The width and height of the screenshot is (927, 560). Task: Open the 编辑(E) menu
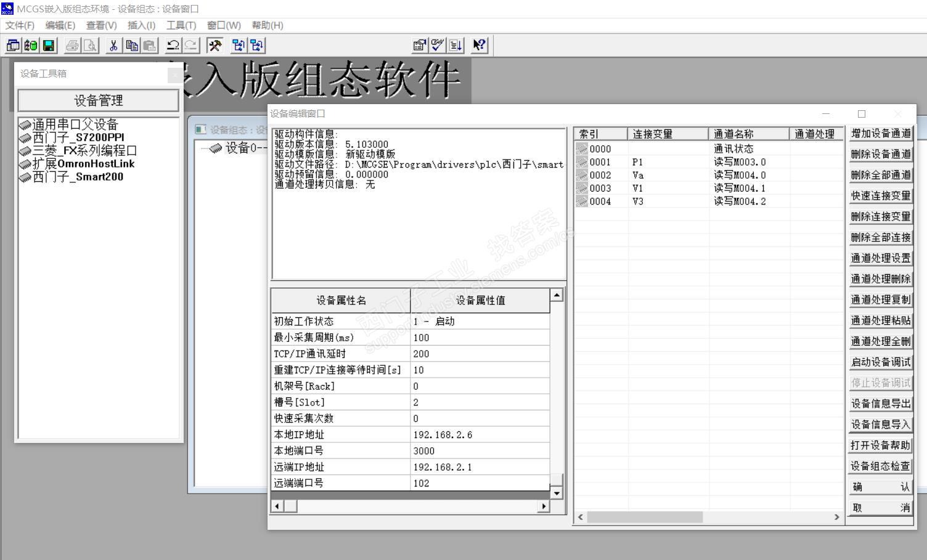(x=60, y=25)
